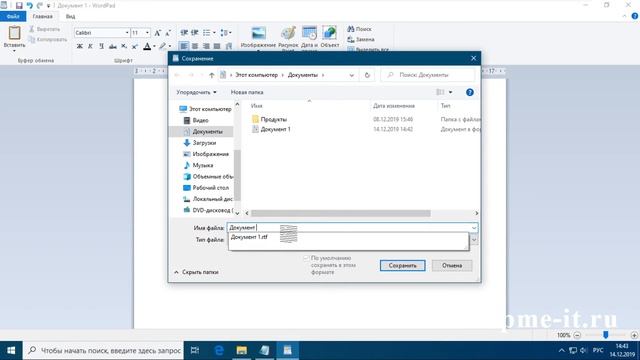Insert picture via Изображение icon
The height and width of the screenshot is (360, 640).
258,33
